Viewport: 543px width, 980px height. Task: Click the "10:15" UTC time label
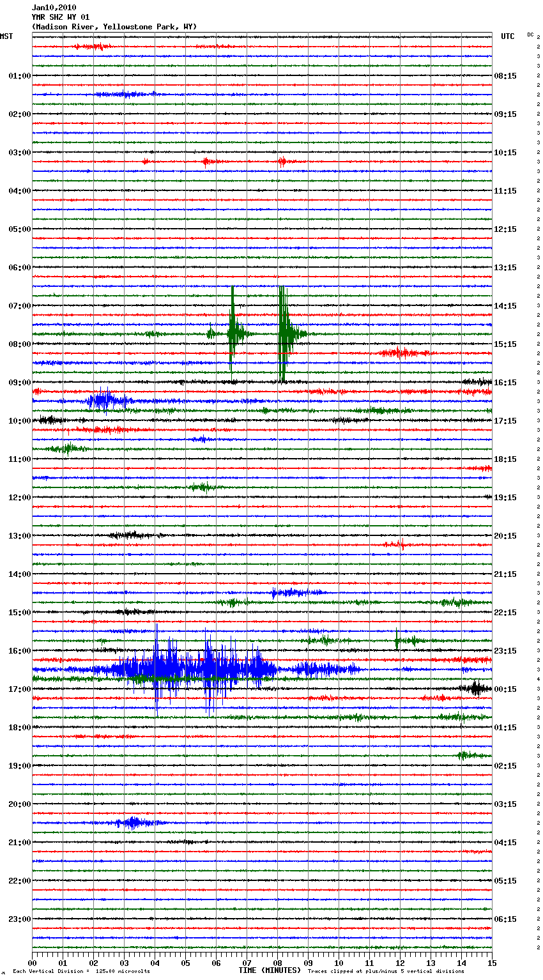point(505,153)
